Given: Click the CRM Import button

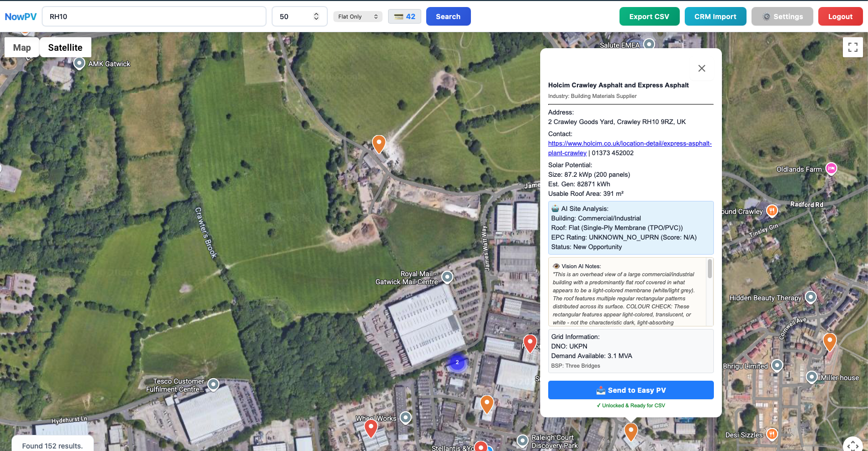Looking at the screenshot, I should click(x=715, y=17).
